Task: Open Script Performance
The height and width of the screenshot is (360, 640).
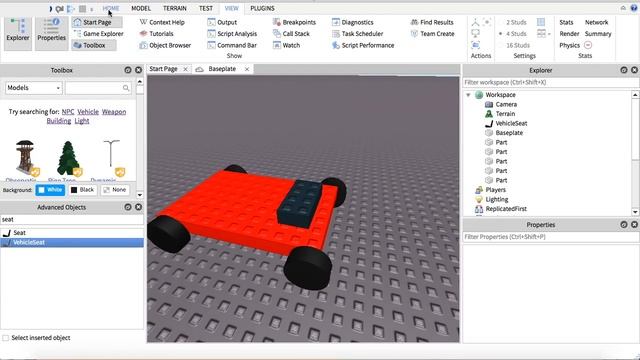Action: [363, 45]
